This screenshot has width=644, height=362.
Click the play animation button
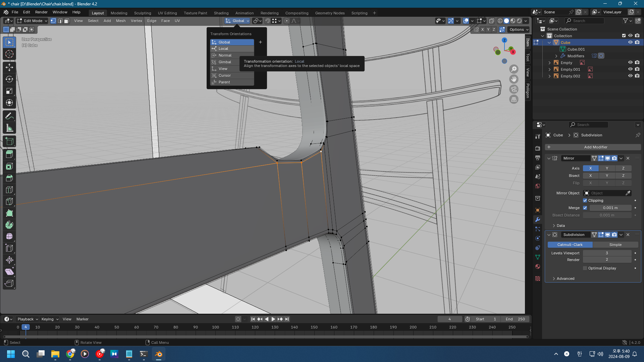[273, 319]
